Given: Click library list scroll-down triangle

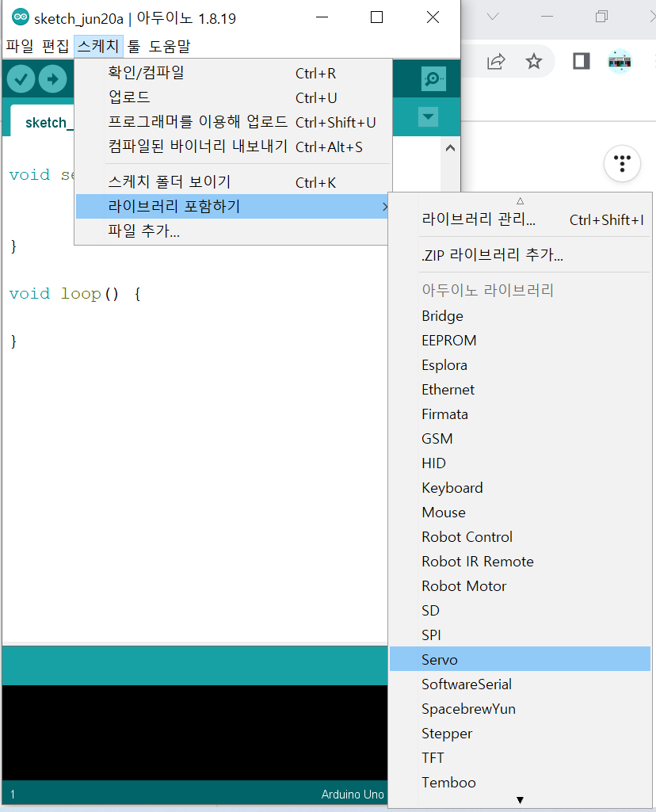Looking at the screenshot, I should coord(521,800).
